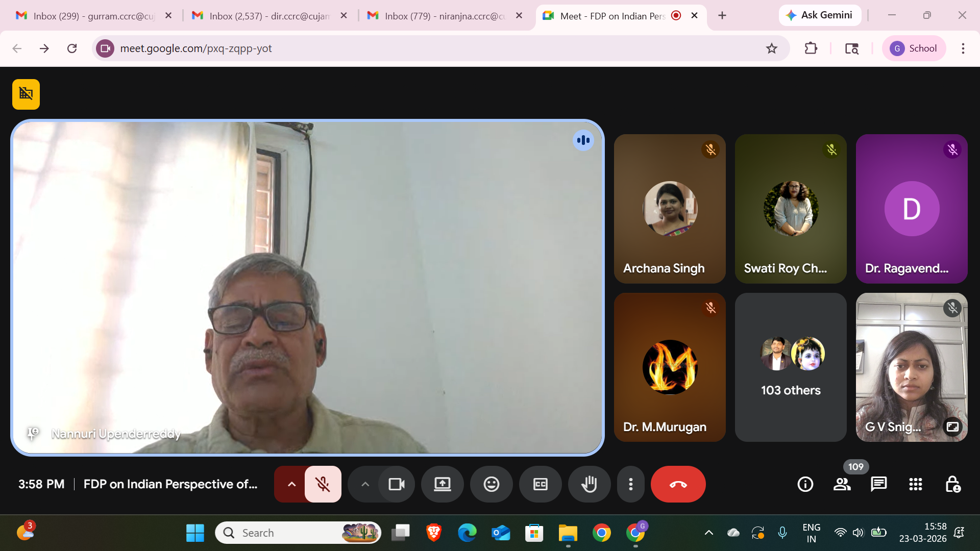Leave the call with red button

[x=678, y=484]
